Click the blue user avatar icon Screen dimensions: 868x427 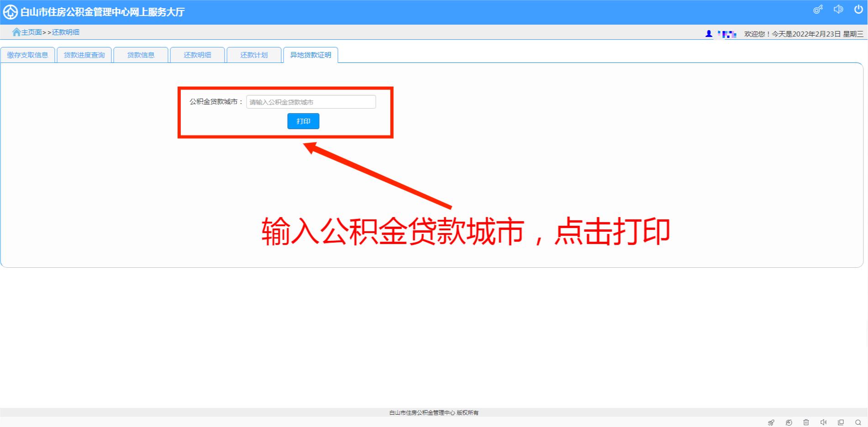click(x=709, y=34)
